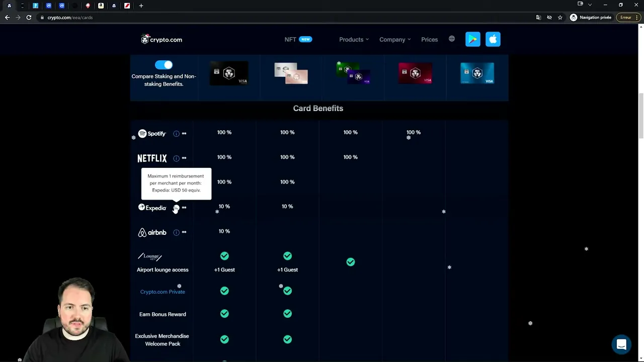Reload the page in browser
This screenshot has width=644, height=362.
29,18
